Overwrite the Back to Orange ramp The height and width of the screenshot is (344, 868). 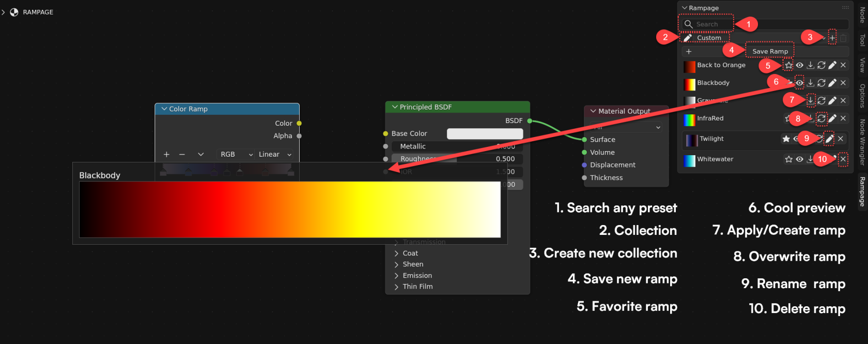(x=821, y=65)
